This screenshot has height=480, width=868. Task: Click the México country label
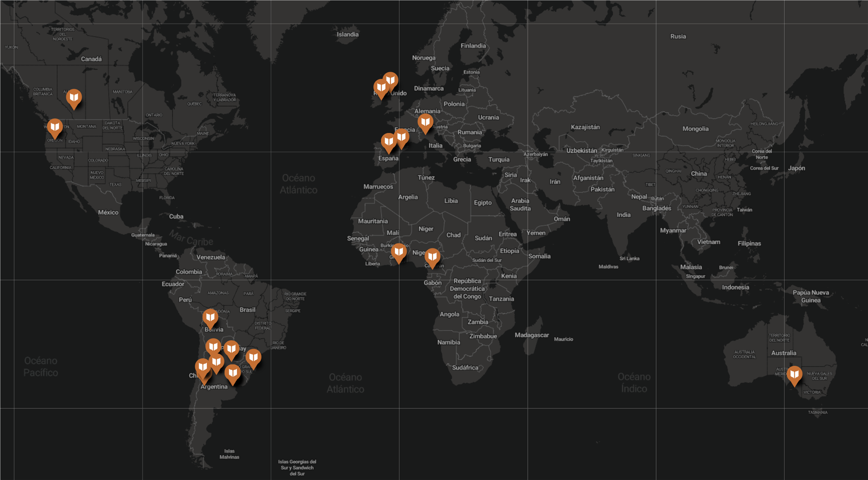(108, 212)
